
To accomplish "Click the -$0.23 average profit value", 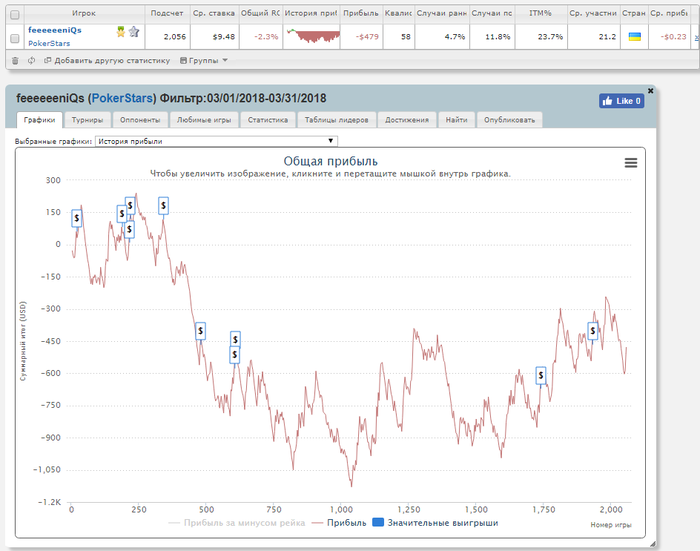I will click(x=673, y=37).
